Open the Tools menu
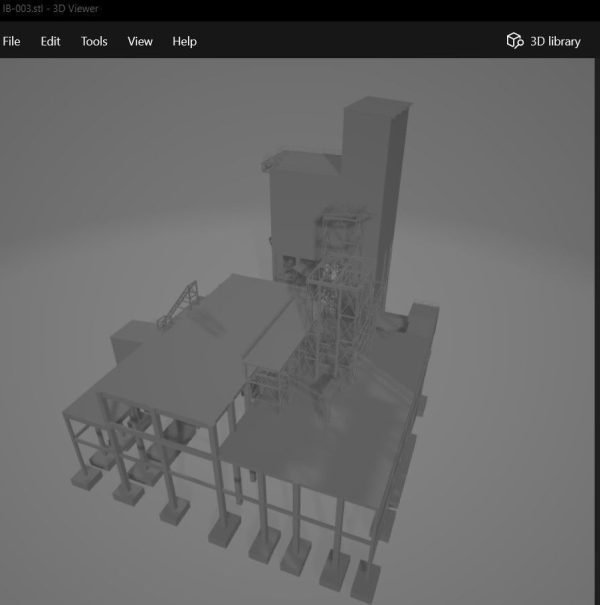This screenshot has height=605, width=600. click(x=94, y=41)
